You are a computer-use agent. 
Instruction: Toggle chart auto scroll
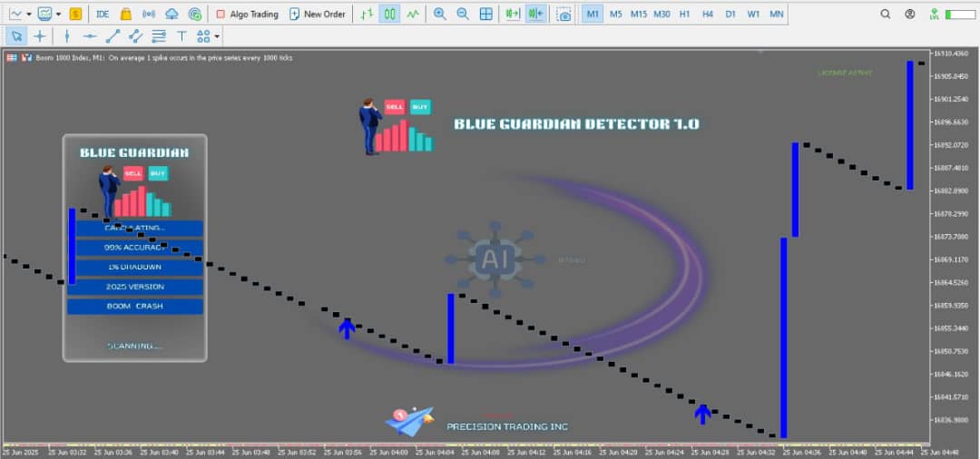(513, 14)
